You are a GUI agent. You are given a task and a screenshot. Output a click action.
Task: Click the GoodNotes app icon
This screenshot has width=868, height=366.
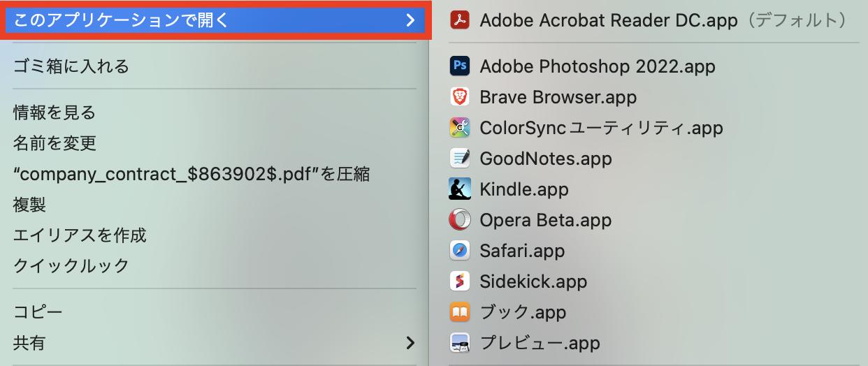(459, 159)
